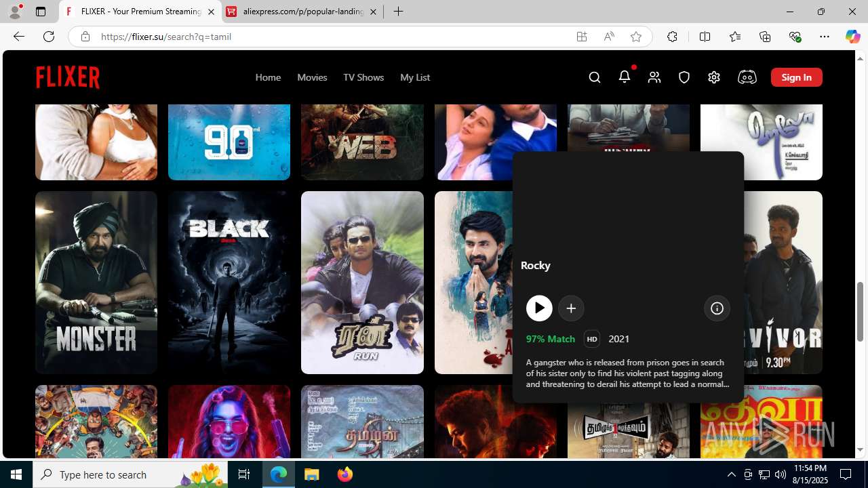Open the Web movie poster
This screenshot has width=868, height=488.
(x=362, y=142)
